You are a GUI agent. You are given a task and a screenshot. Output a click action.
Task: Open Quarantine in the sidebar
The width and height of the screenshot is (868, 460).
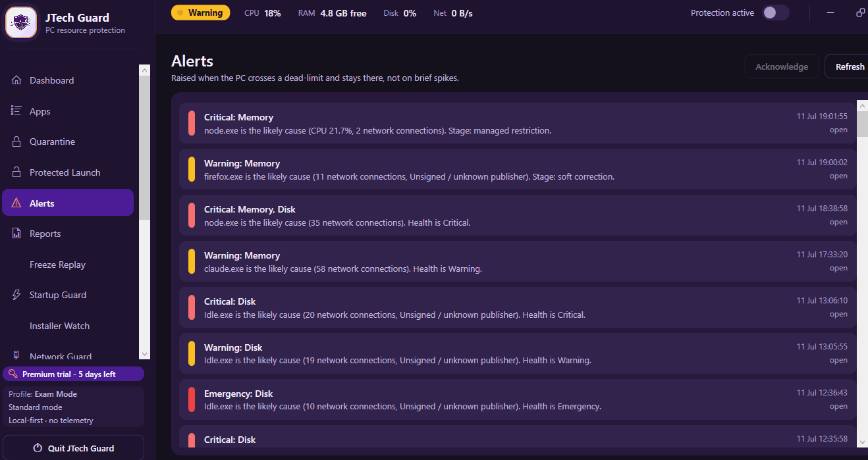68,141
